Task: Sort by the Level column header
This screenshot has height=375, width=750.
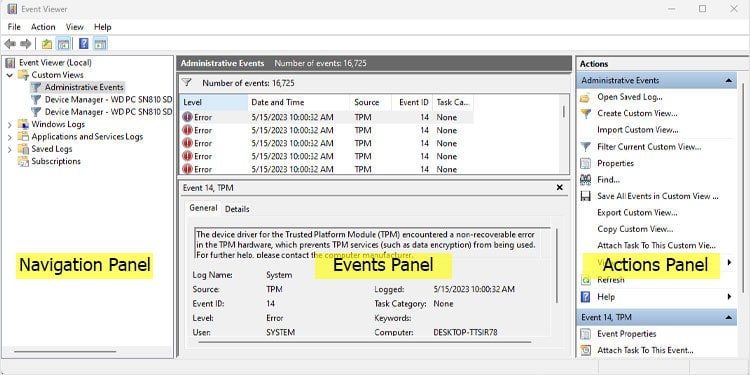Action: (214, 102)
